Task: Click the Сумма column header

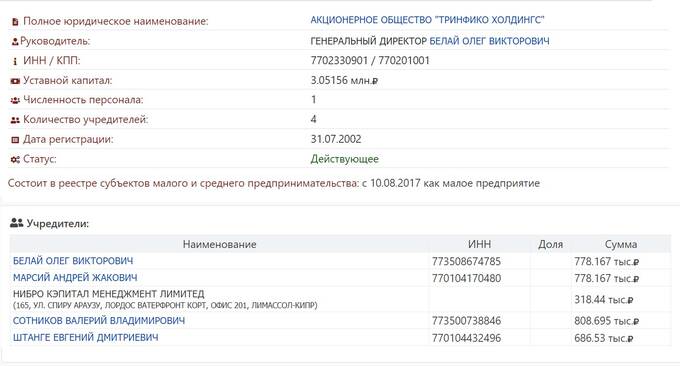Action: coord(621,244)
